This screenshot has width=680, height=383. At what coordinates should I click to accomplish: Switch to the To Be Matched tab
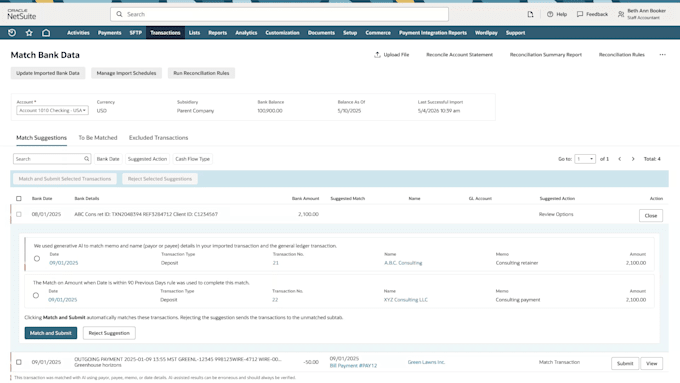[x=98, y=137]
